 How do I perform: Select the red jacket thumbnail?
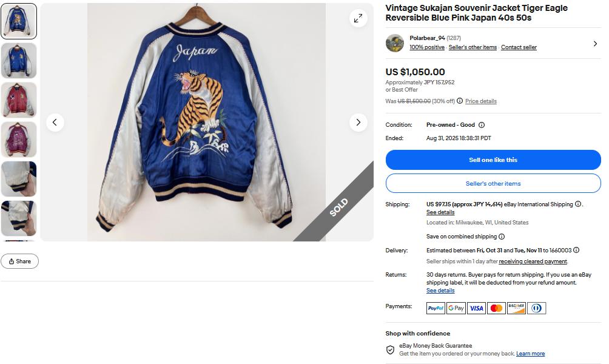tap(19, 100)
